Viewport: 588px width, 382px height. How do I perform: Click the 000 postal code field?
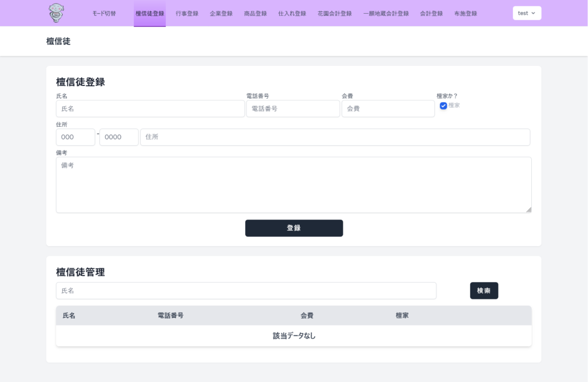tap(75, 137)
